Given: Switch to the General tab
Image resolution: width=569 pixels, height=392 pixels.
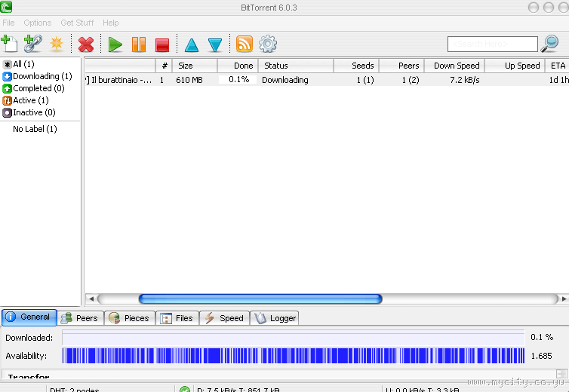Looking at the screenshot, I should (29, 317).
